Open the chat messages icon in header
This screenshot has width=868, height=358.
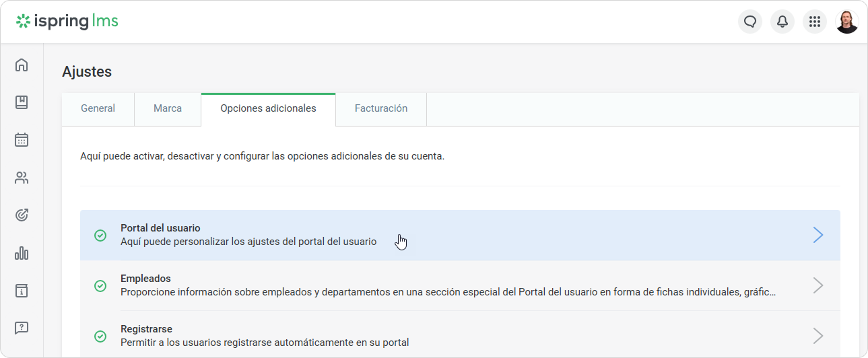pos(749,22)
